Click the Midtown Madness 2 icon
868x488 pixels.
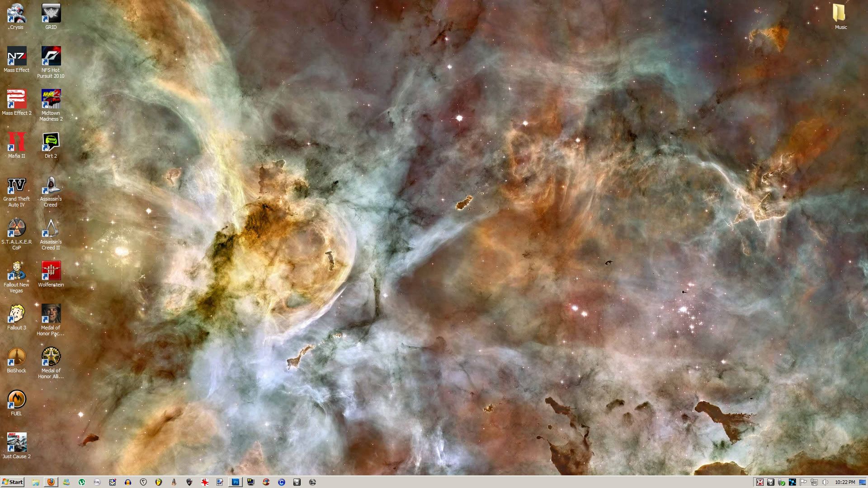pyautogui.click(x=51, y=99)
